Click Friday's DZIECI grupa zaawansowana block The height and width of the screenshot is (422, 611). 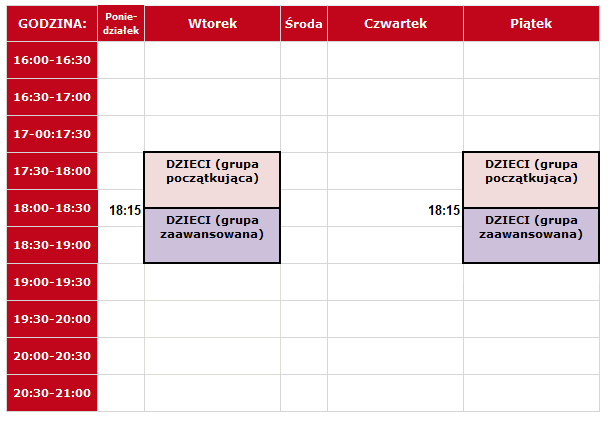(531, 235)
